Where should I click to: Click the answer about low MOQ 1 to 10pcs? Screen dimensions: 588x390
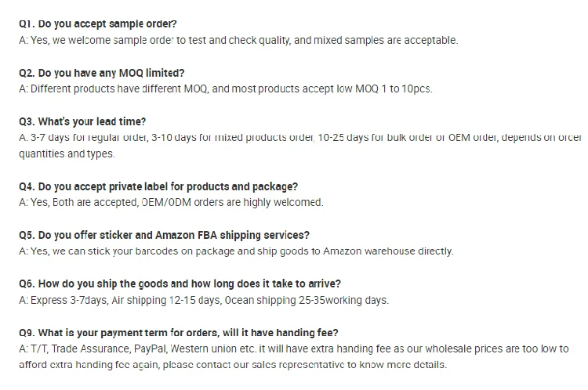coord(225,88)
